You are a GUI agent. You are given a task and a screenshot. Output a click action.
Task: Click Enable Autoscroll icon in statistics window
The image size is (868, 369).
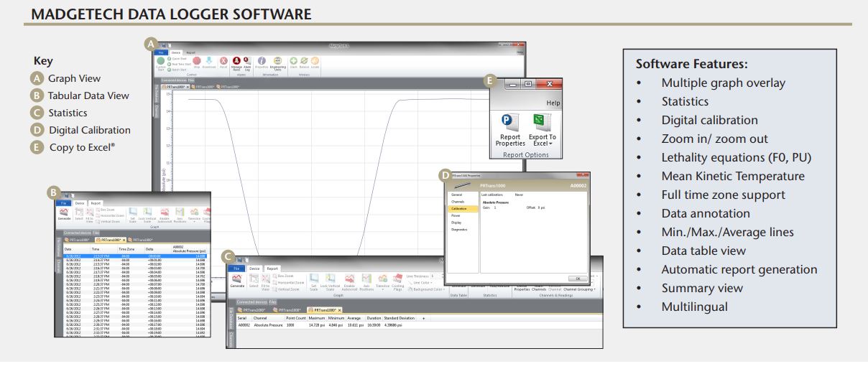[349, 279]
